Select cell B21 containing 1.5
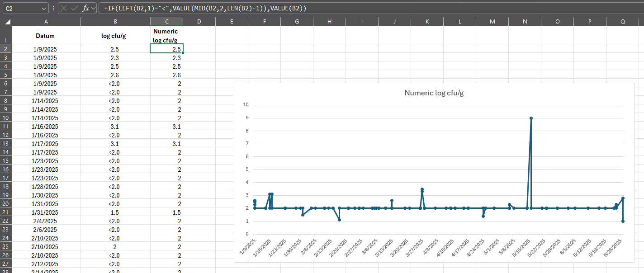The width and height of the screenshot is (644, 273). pyautogui.click(x=115, y=212)
